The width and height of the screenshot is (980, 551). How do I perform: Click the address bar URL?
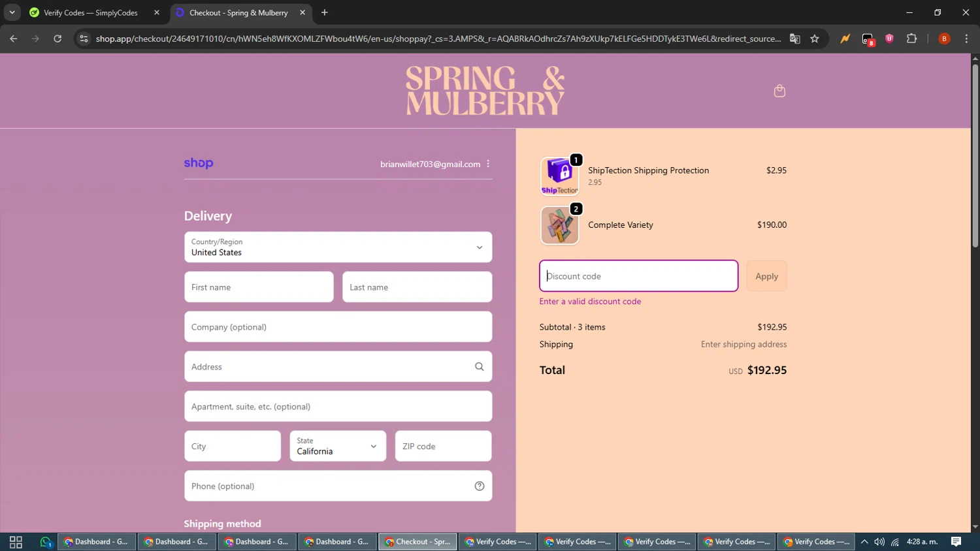point(438,39)
